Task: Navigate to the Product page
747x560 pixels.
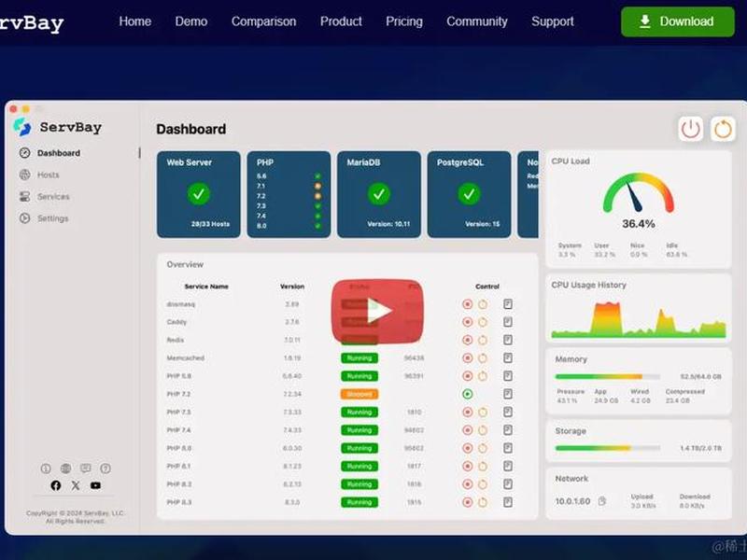Action: (341, 21)
